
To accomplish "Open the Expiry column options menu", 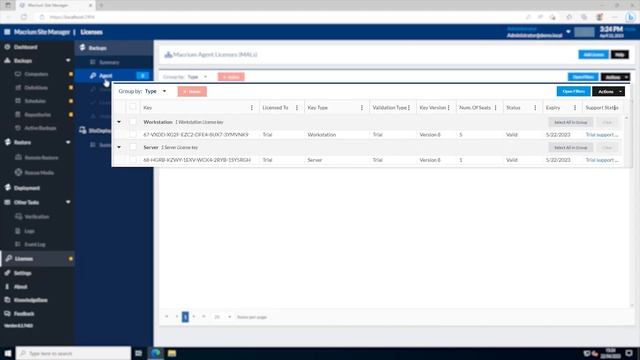I will tap(575, 108).
